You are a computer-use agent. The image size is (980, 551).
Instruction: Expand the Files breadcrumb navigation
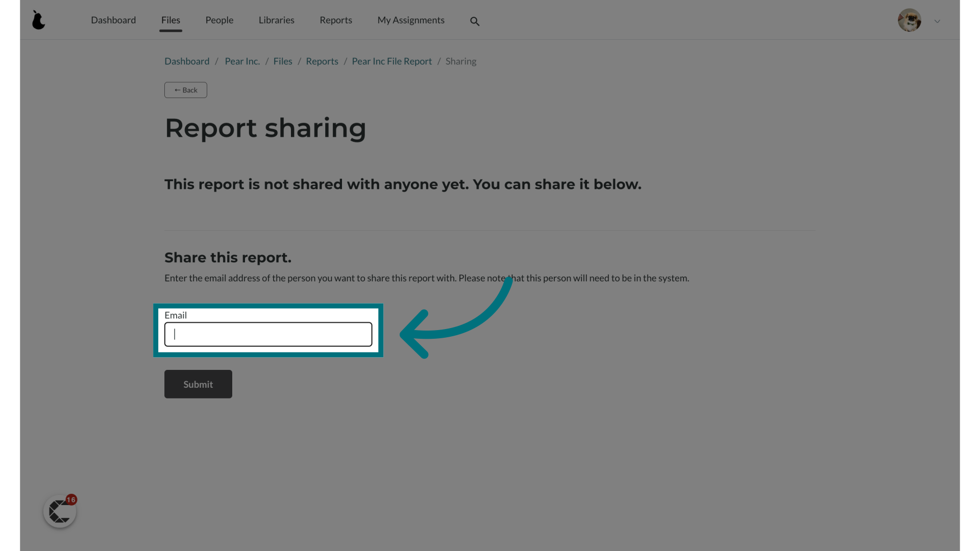(283, 61)
